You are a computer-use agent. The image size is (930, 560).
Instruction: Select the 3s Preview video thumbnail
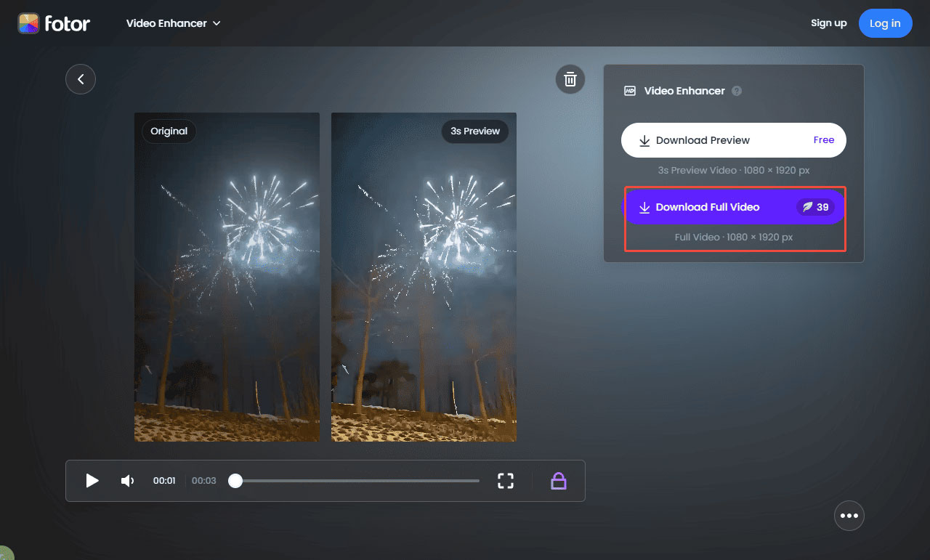(x=424, y=277)
